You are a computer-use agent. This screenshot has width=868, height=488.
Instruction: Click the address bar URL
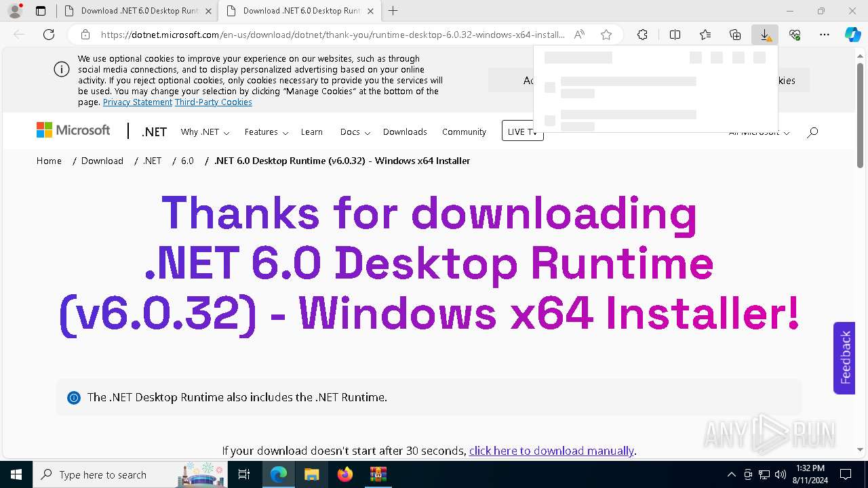(x=332, y=35)
